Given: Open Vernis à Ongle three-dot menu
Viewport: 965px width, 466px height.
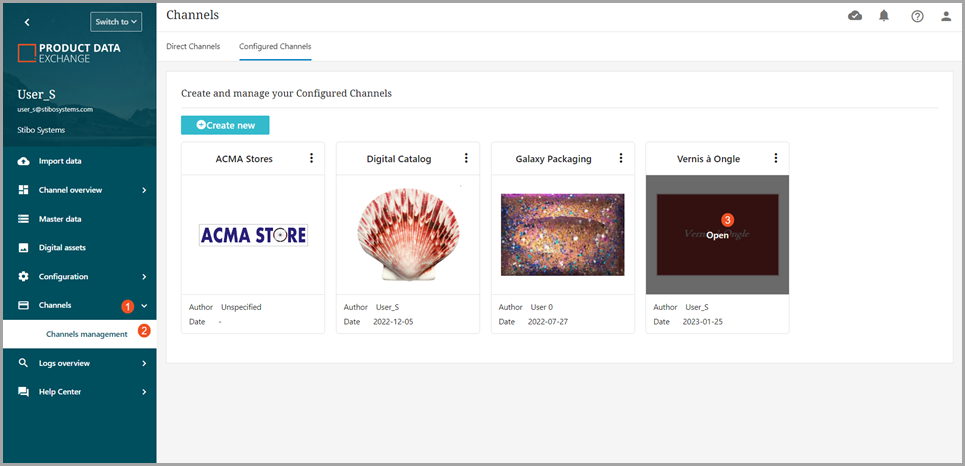Looking at the screenshot, I should click(x=776, y=158).
